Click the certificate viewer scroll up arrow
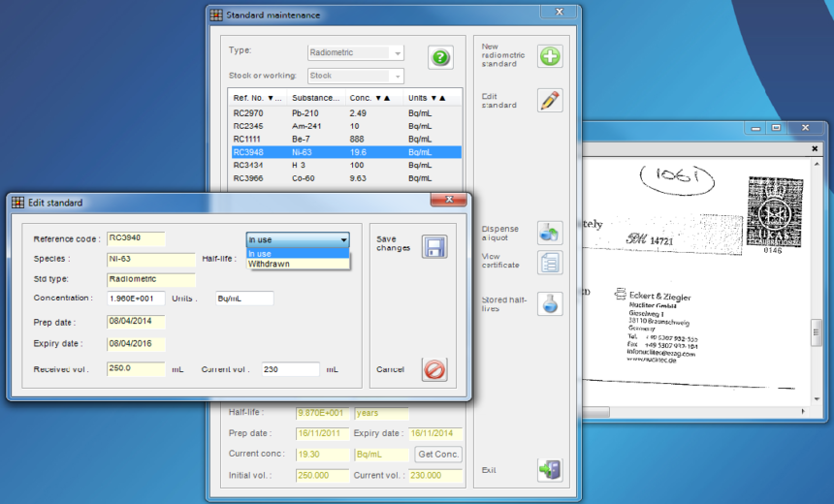The image size is (834, 504). click(x=817, y=165)
